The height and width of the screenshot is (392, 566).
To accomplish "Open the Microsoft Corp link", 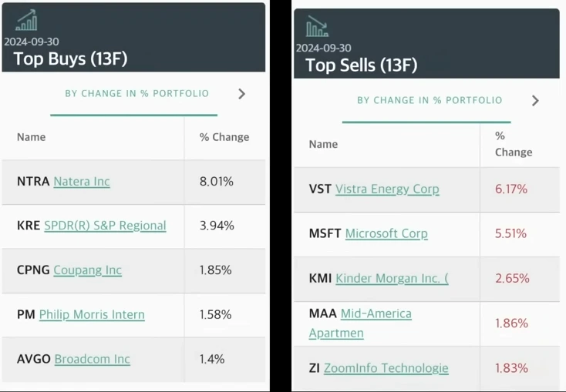I will pos(386,233).
